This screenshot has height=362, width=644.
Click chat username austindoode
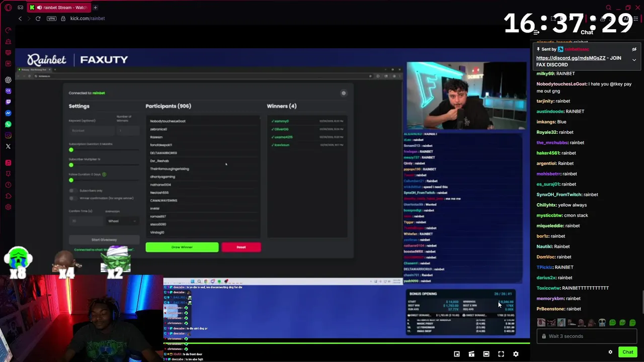coord(550,112)
